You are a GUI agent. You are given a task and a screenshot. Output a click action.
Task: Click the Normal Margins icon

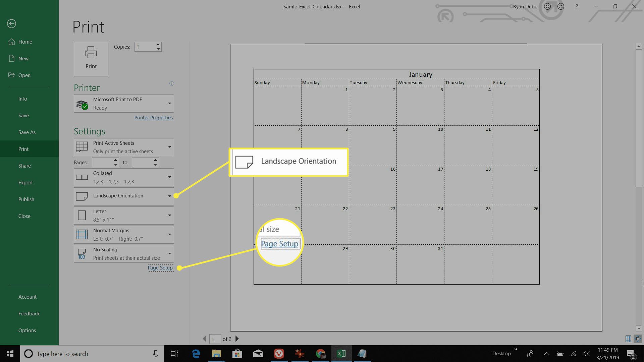pyautogui.click(x=82, y=234)
